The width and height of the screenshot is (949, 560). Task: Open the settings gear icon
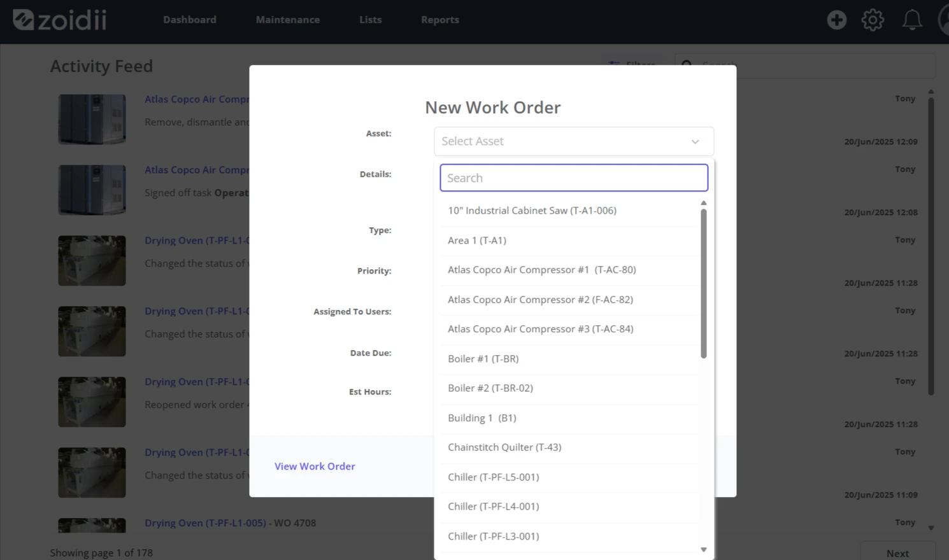(873, 20)
